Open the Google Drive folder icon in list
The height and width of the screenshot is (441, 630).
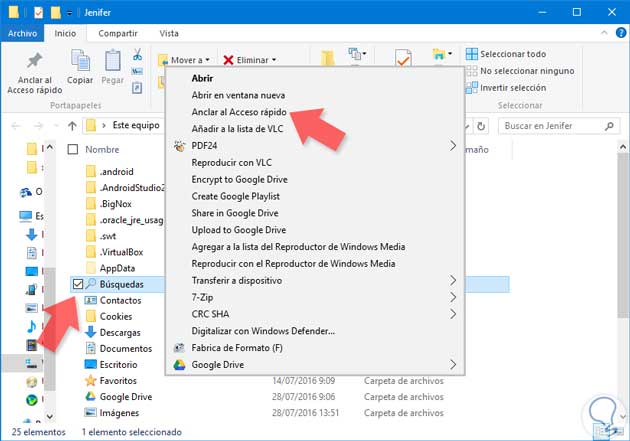(90, 396)
